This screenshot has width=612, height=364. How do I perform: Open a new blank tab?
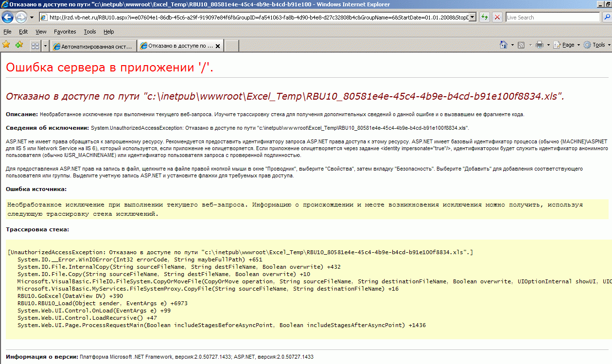coord(232,46)
